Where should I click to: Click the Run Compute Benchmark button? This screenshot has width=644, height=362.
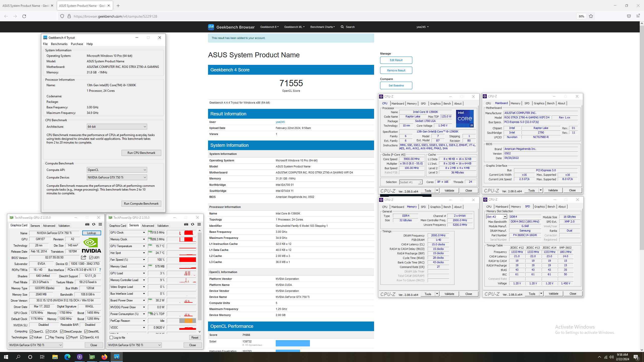pos(141,204)
